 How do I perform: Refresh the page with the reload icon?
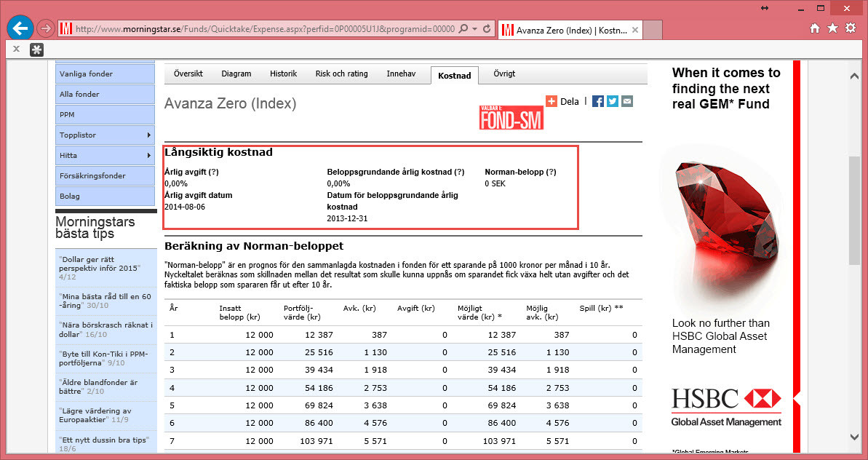487,29
